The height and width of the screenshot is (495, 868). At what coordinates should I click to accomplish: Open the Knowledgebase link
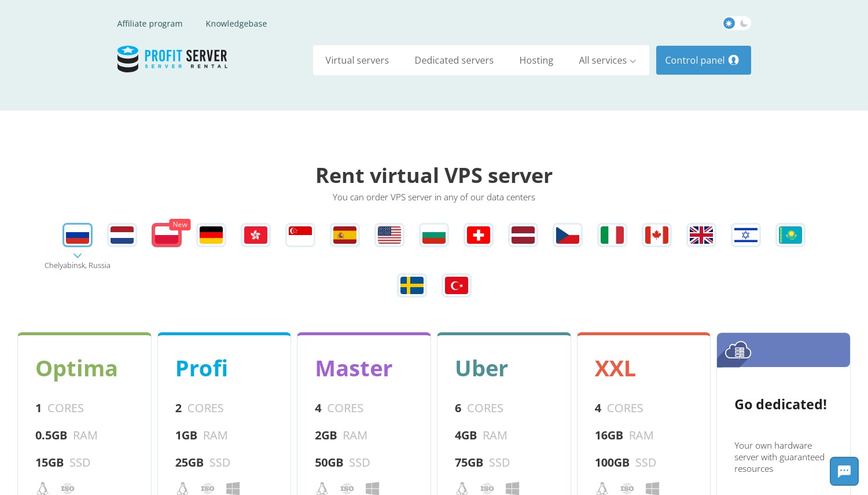236,24
